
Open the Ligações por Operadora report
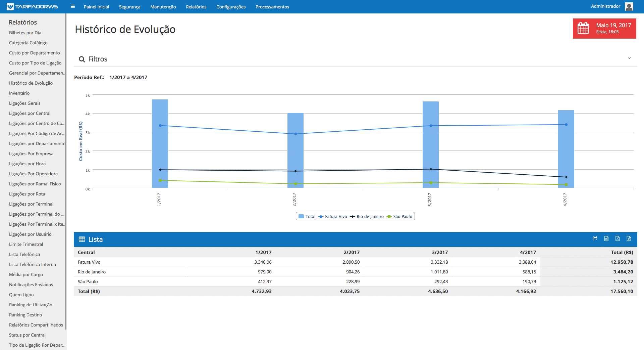click(x=33, y=174)
